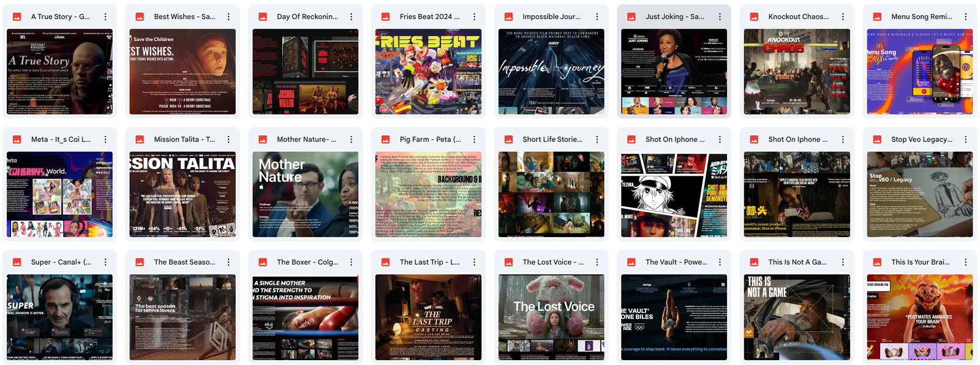This screenshot has height=365, width=980.
Task: Click PDF icon beside Best Wishes title
Action: pyautogui.click(x=140, y=17)
